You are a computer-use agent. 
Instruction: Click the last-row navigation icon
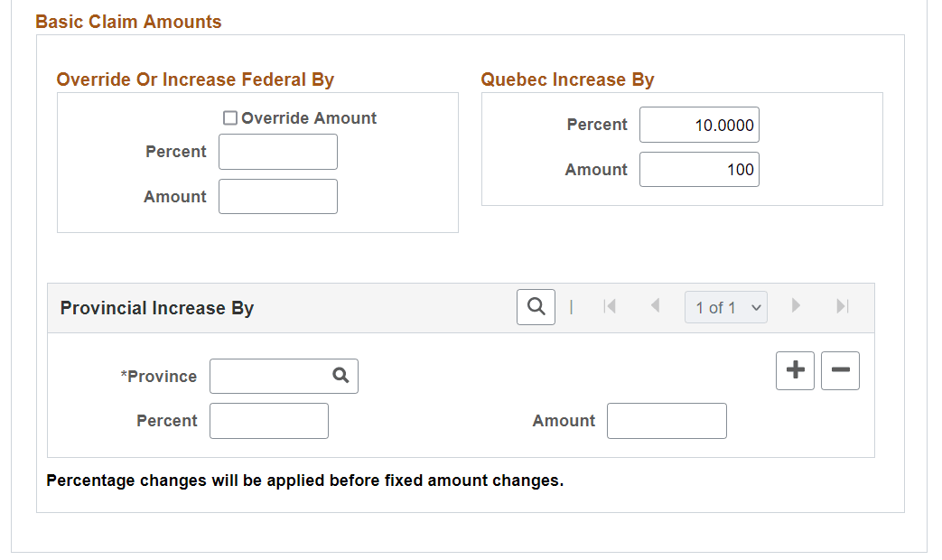841,307
